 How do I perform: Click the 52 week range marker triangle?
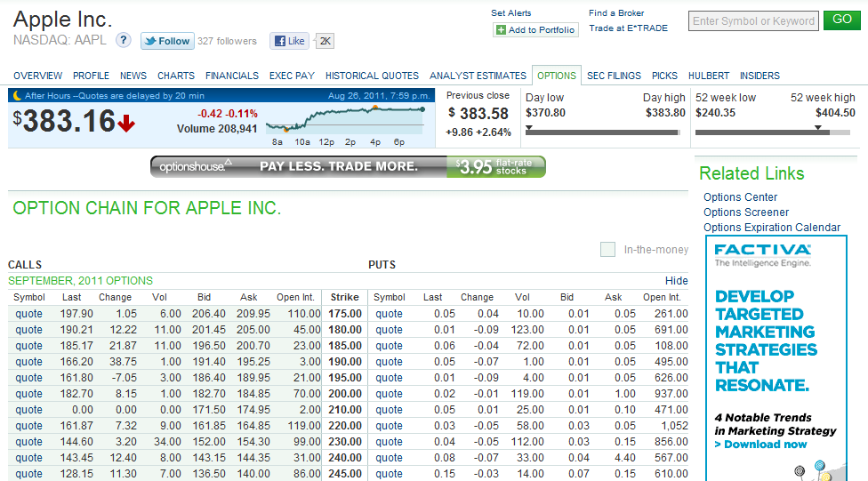click(x=817, y=127)
